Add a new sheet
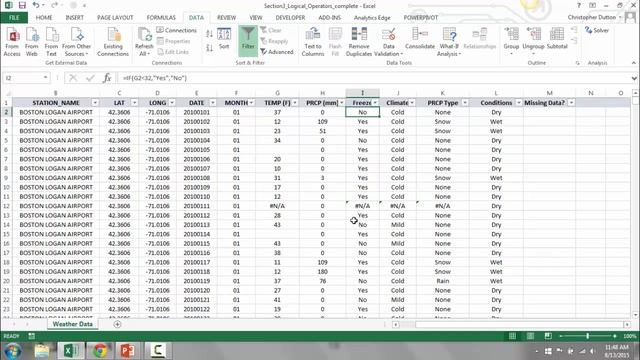The height and width of the screenshot is (360, 640). (117, 324)
